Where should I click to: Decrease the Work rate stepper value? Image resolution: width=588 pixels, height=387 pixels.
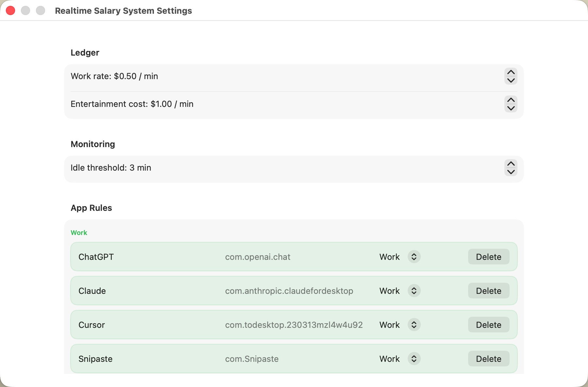coord(511,80)
